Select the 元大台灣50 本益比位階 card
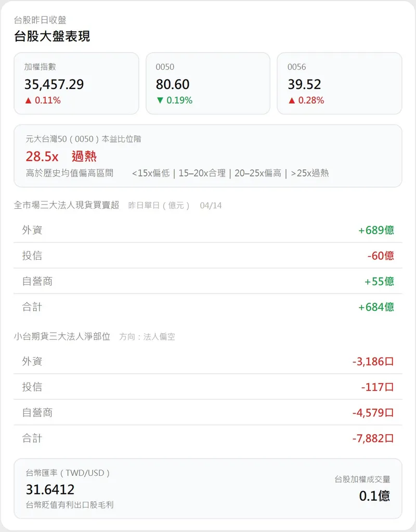 click(x=207, y=155)
